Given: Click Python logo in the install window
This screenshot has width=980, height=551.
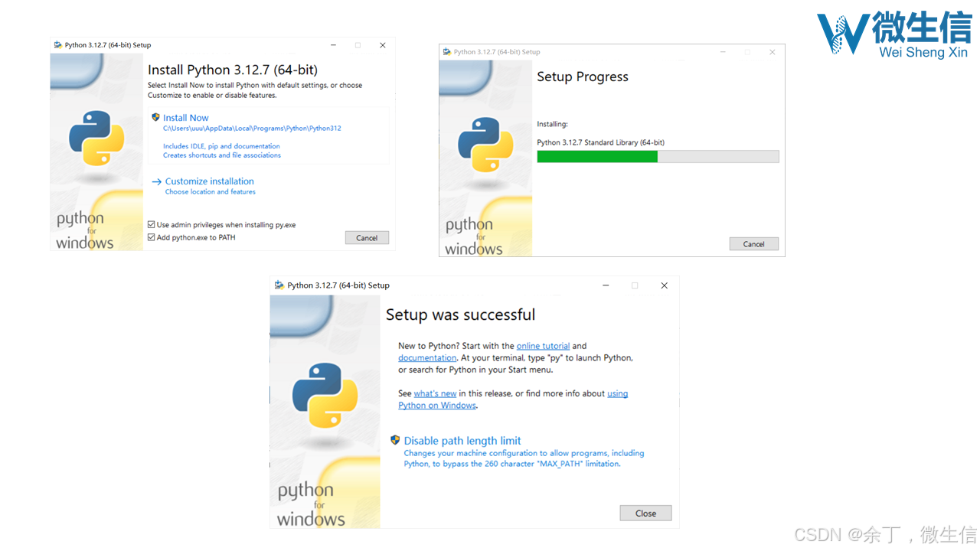Looking at the screenshot, I should tap(96, 139).
